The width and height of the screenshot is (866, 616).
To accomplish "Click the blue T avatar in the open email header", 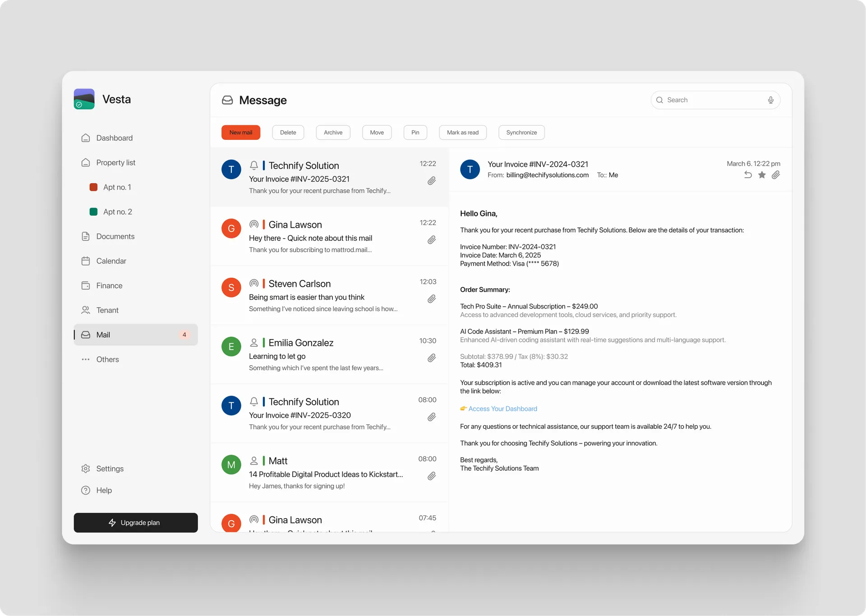I will (x=470, y=170).
